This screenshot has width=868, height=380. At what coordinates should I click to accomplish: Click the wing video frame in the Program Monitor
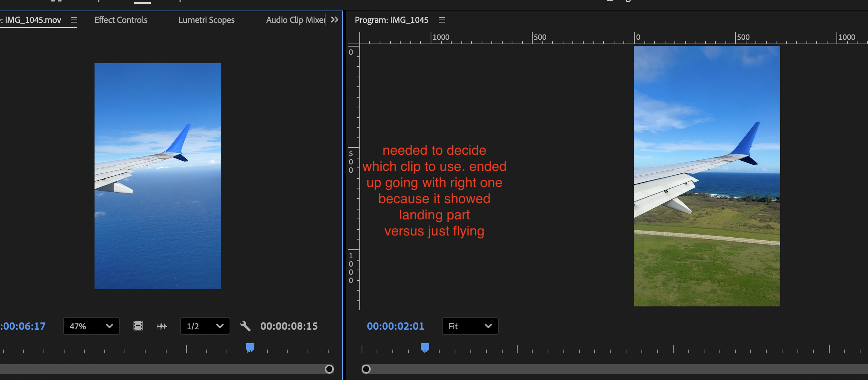point(707,176)
